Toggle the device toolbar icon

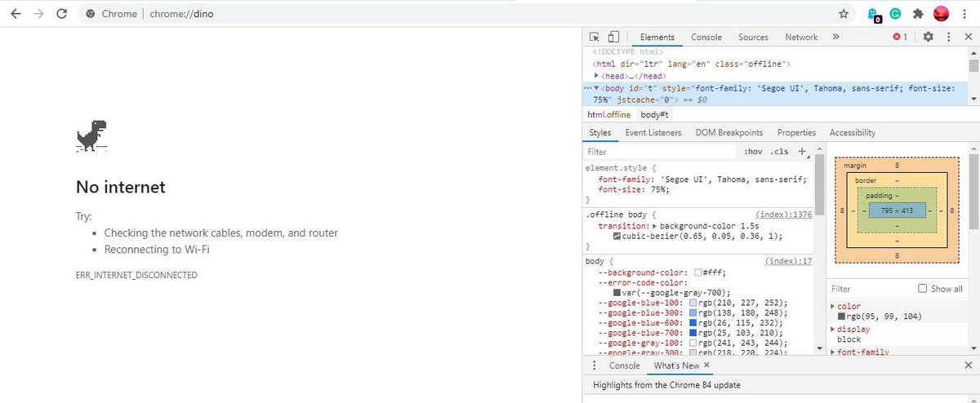[612, 37]
